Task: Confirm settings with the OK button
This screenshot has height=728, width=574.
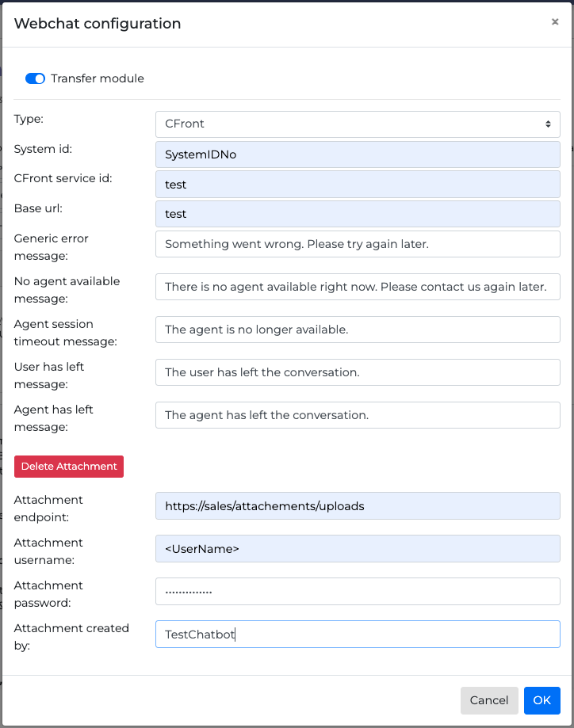Action: [x=541, y=700]
